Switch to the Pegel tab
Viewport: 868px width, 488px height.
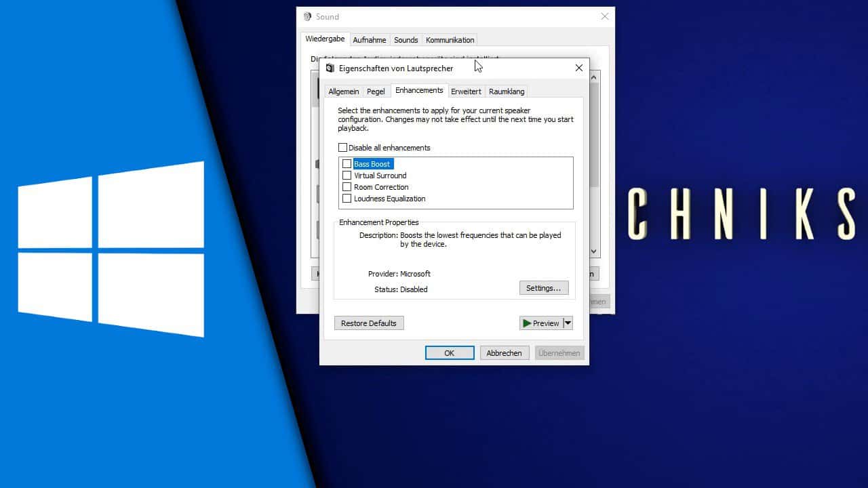pyautogui.click(x=376, y=91)
